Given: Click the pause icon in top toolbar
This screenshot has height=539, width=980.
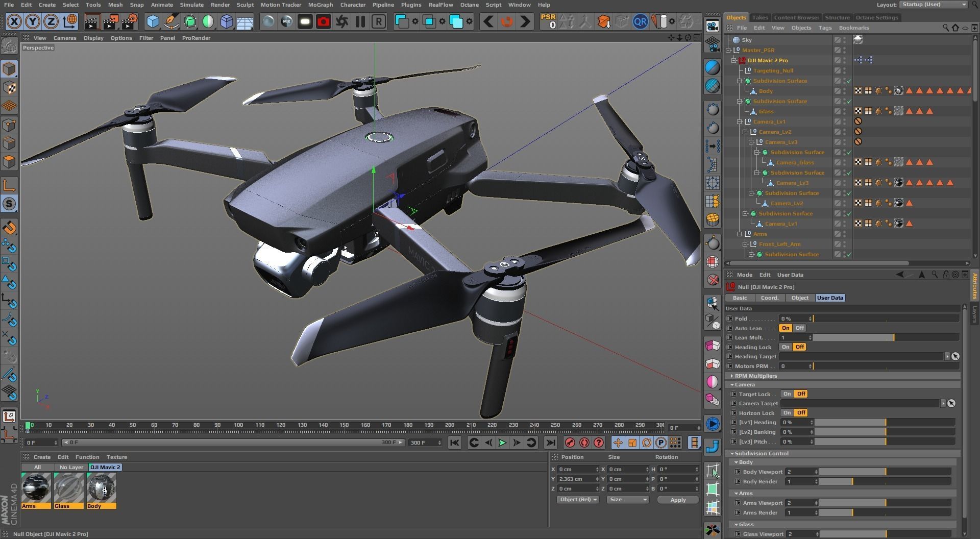Looking at the screenshot, I should point(360,21).
